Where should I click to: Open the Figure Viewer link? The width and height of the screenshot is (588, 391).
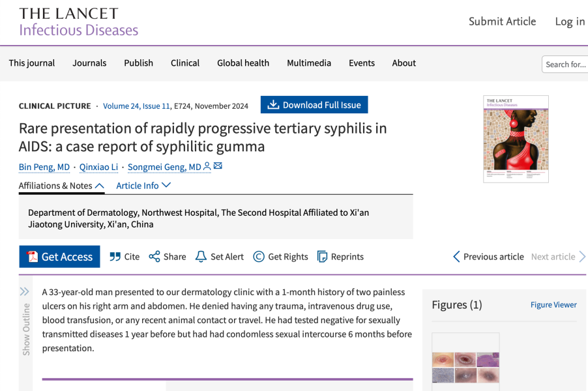(553, 305)
